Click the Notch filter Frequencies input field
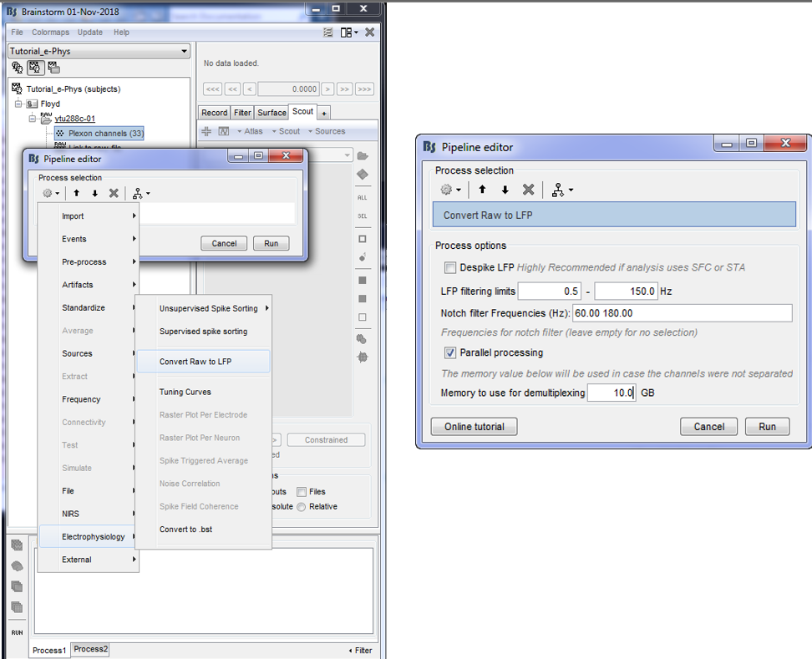The height and width of the screenshot is (659, 812). click(x=681, y=313)
